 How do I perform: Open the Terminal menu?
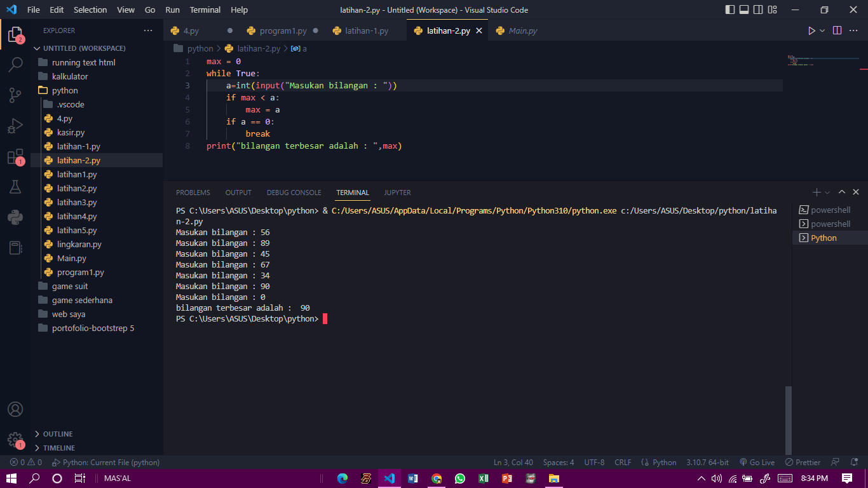[205, 10]
